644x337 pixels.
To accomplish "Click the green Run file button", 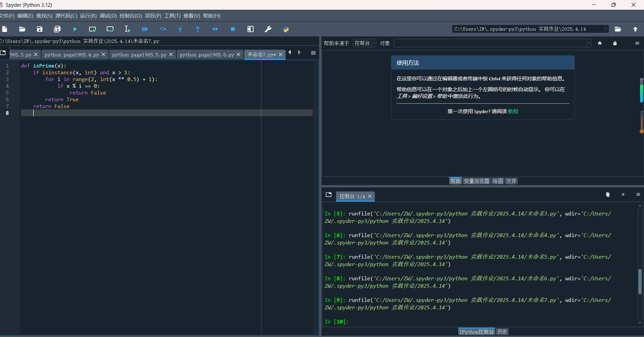I will pos(75,29).
